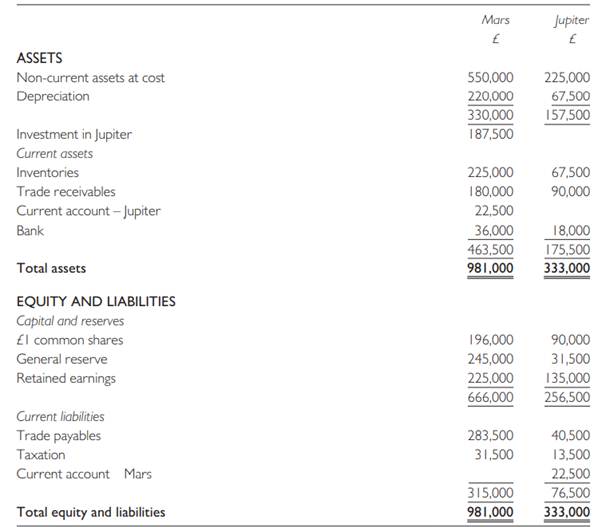Viewport: 602px width, 527px height.
Task: Select the Depreciation row label
Action: click(x=53, y=96)
